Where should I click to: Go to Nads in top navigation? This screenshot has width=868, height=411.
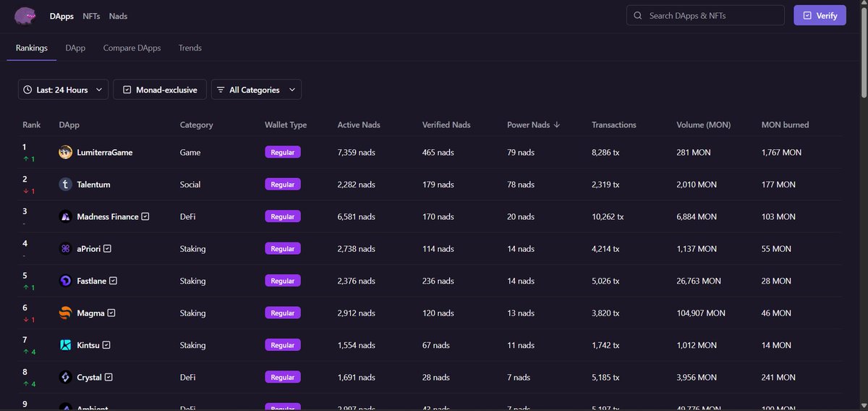click(118, 16)
